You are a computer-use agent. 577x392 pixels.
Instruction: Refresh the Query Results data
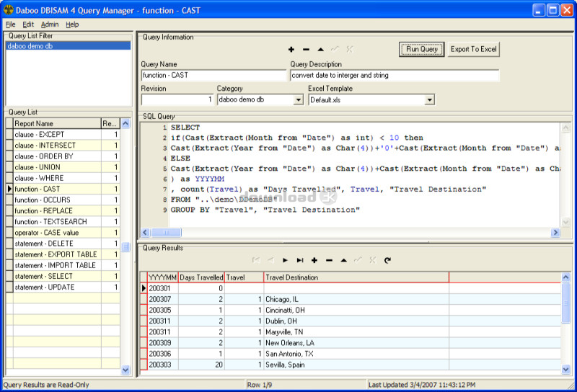point(387,260)
